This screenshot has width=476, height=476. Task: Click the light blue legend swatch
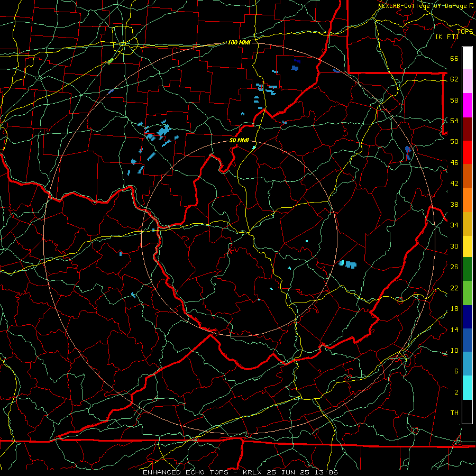click(x=467, y=364)
